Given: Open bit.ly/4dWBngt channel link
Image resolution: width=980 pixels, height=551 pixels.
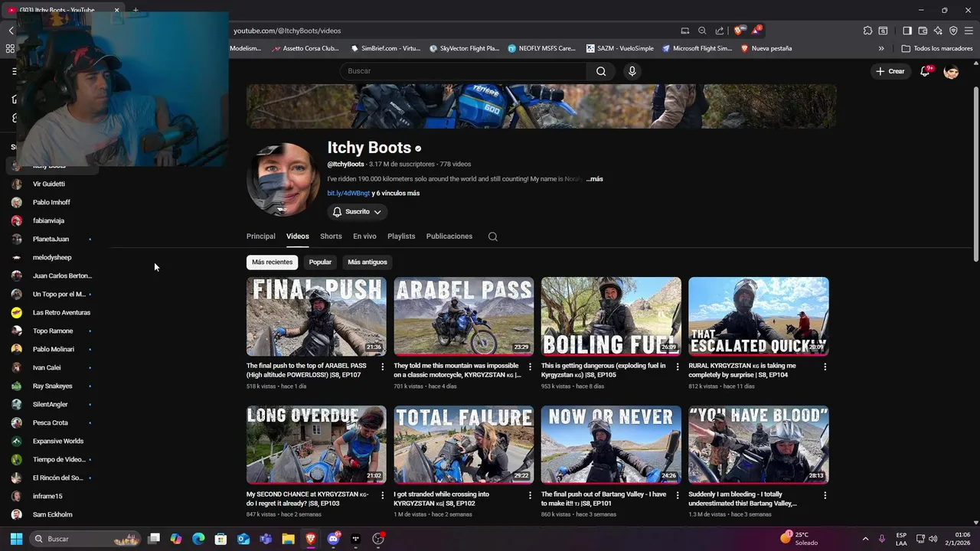Looking at the screenshot, I should point(348,194).
